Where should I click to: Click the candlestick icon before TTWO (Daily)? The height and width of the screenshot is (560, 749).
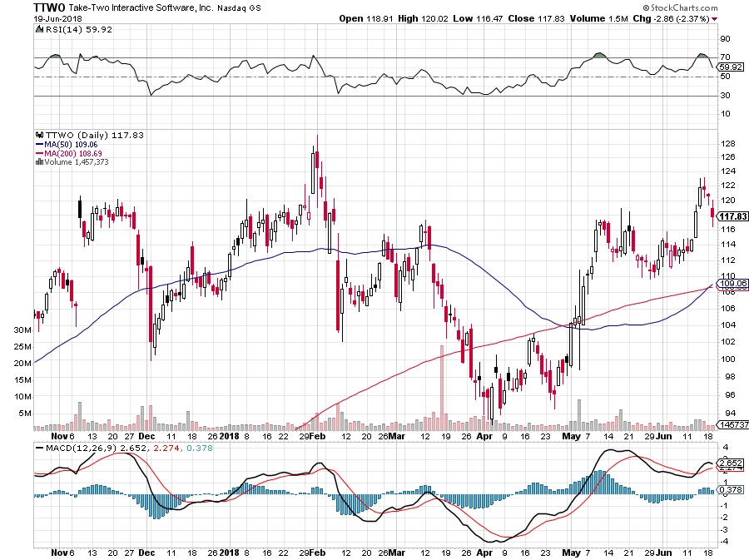(x=40, y=135)
